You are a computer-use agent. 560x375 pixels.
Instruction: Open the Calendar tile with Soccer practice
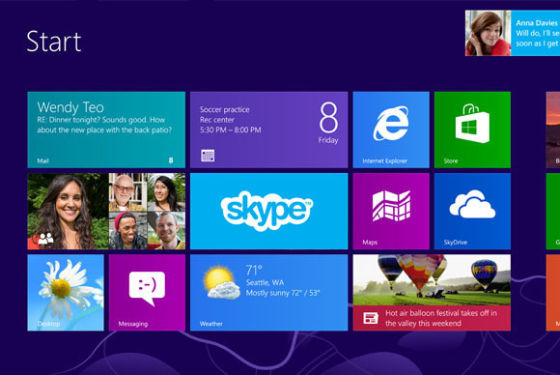click(x=269, y=130)
